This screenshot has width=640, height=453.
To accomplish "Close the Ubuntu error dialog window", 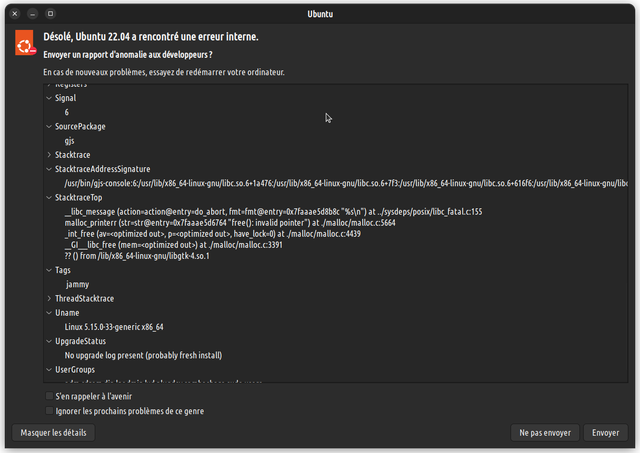I will pos(15,14).
